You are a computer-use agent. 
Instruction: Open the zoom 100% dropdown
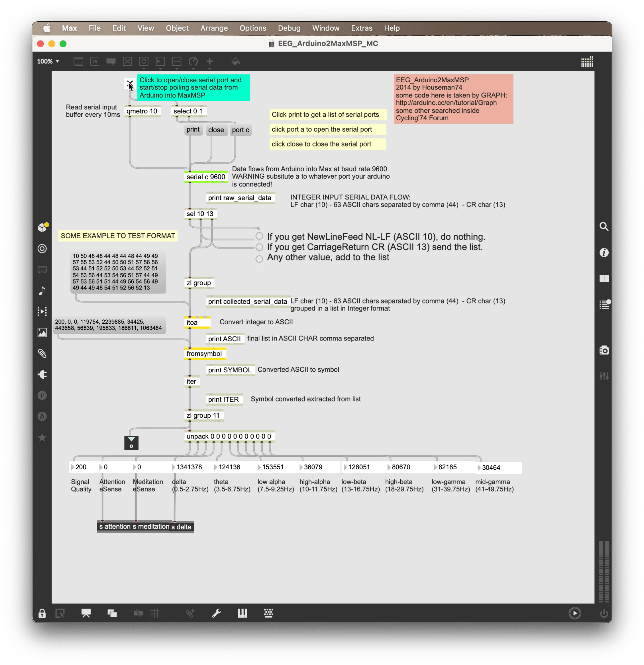click(x=48, y=62)
